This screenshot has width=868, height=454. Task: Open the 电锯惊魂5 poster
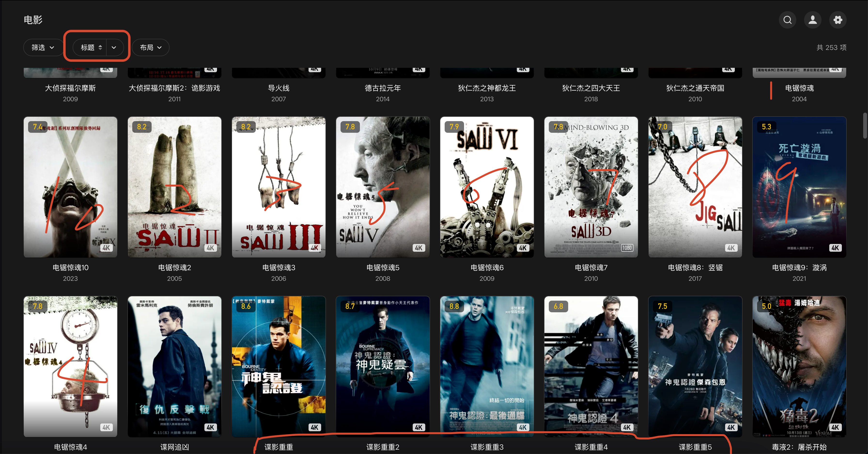click(x=383, y=187)
